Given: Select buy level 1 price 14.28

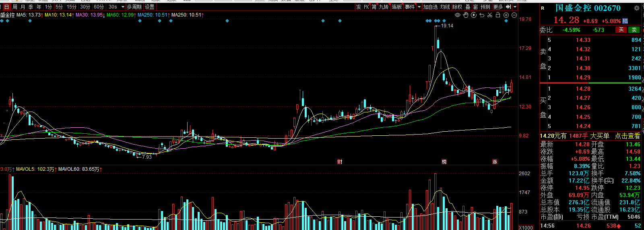Looking at the screenshot, I should pyautogui.click(x=583, y=89).
